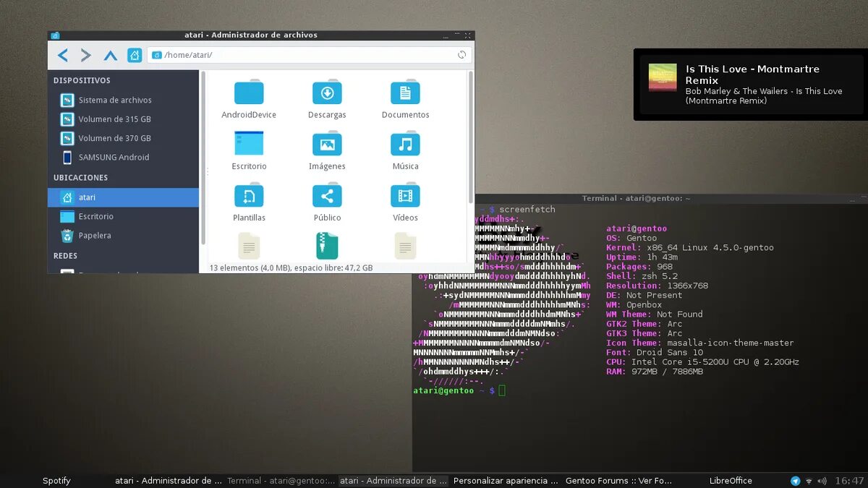The width and height of the screenshot is (868, 488).
Task: Click the terminal prompt cursor
Action: point(502,390)
